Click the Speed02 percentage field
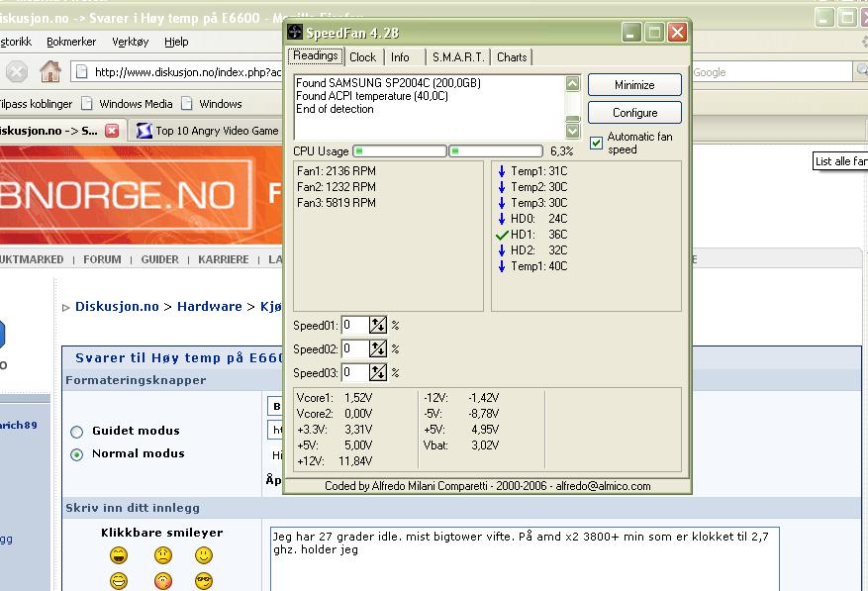The width and height of the screenshot is (868, 591). [x=355, y=348]
